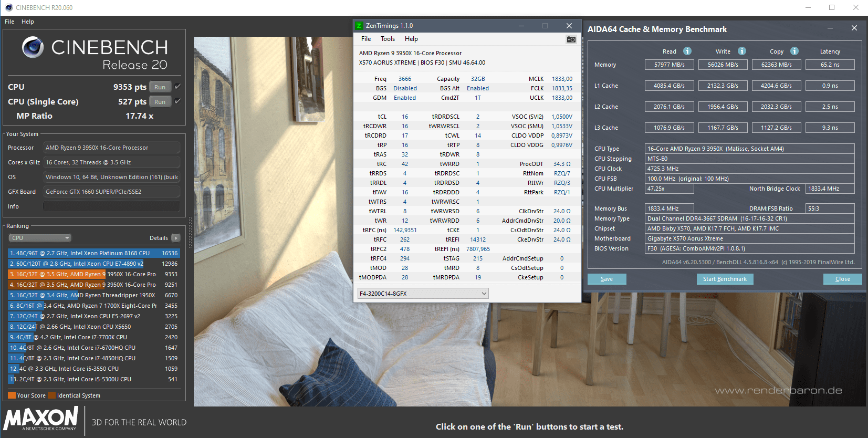This screenshot has height=438, width=868.
Task: Click the GFX Board GeForce GTX 1660 field
Action: coord(111,192)
